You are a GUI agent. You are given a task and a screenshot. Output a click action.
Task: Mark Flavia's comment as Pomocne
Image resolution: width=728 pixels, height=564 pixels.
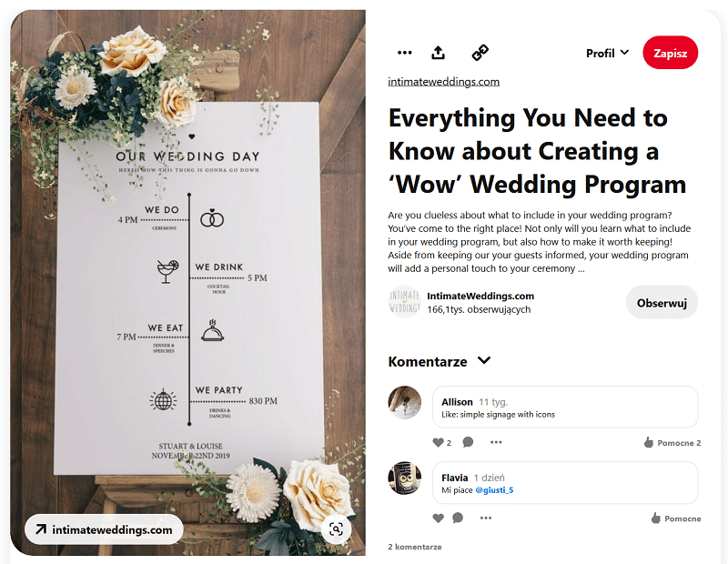[676, 518]
